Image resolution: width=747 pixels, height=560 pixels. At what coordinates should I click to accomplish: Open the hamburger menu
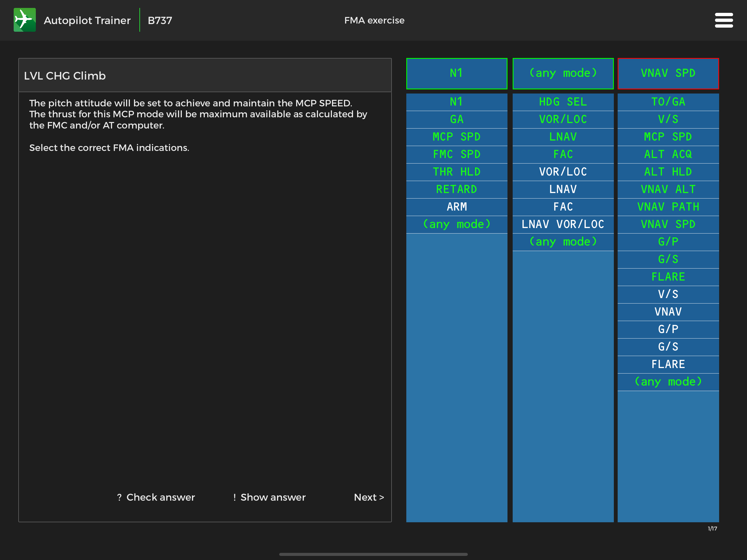tap(724, 20)
